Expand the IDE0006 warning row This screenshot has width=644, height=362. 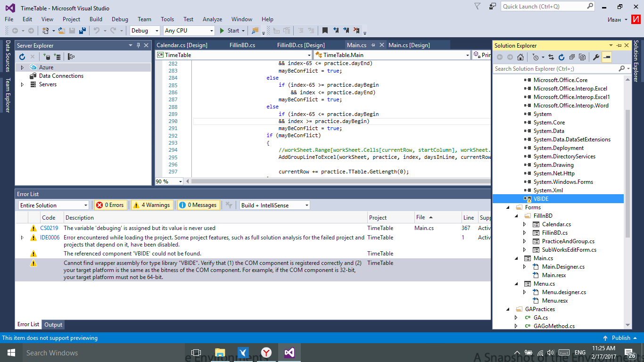pos(22,238)
